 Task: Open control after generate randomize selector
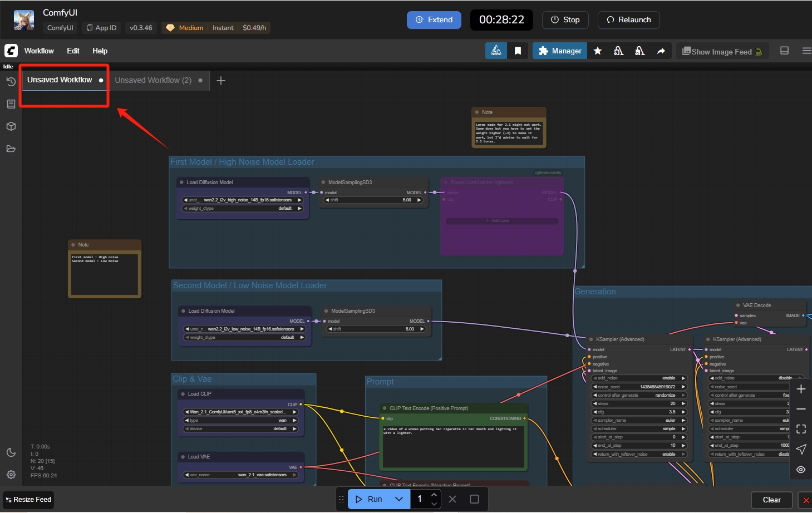click(x=639, y=395)
